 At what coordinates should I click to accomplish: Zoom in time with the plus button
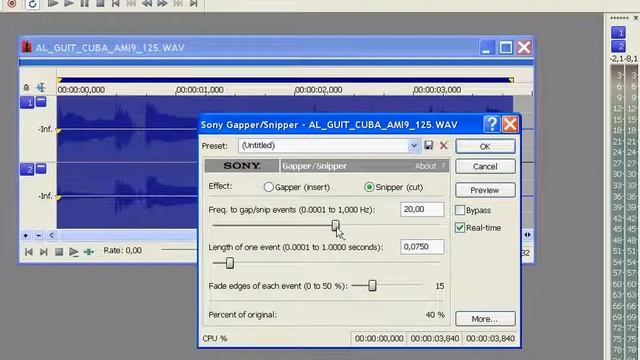click(26, 236)
